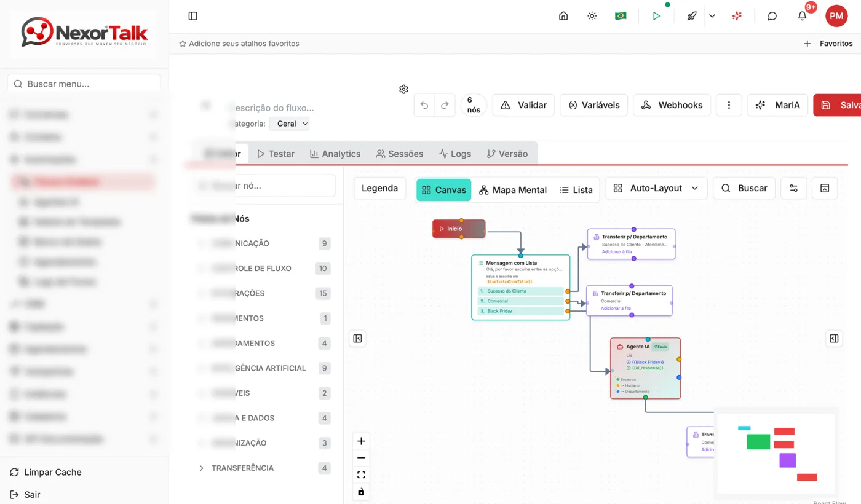861x504 pixels.
Task: Open canvas filter sliders icon
Action: click(x=794, y=188)
